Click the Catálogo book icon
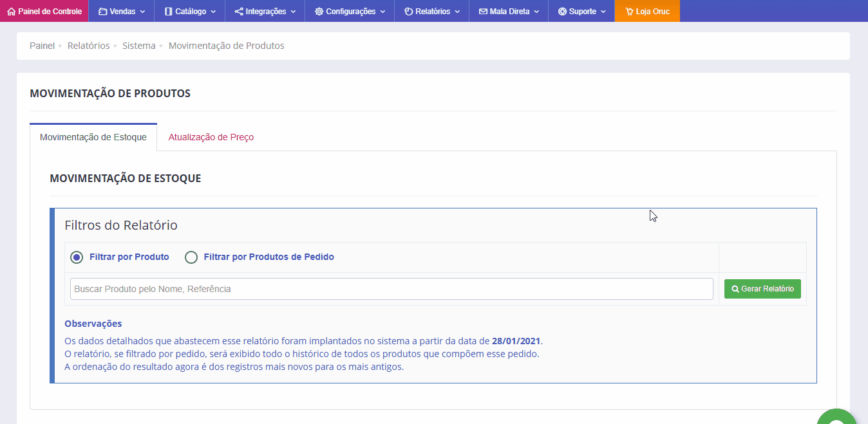This screenshot has width=868, height=424. (x=169, y=12)
